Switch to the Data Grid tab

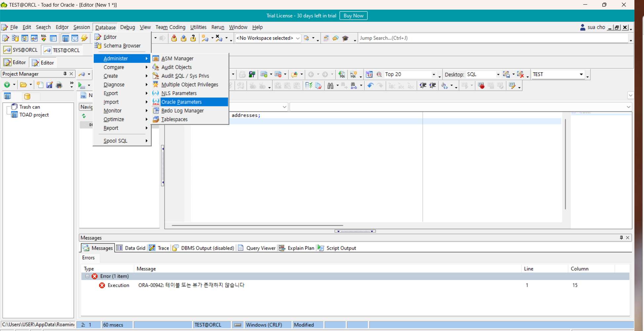click(131, 248)
